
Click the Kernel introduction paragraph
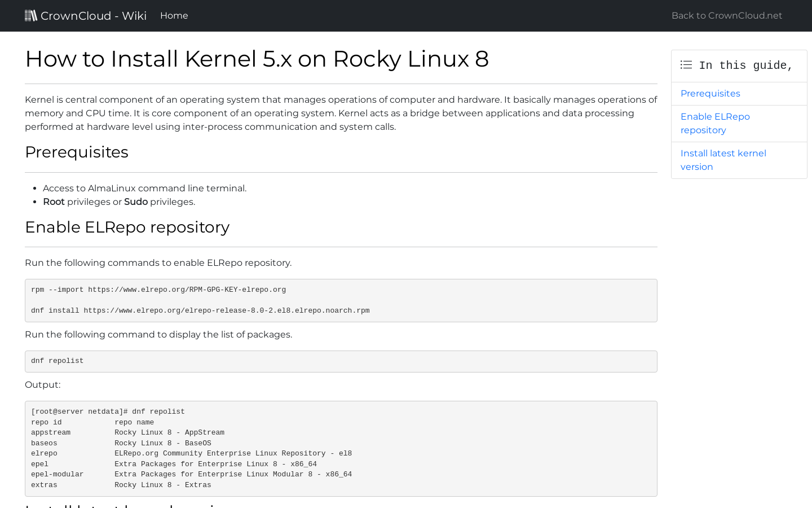(x=341, y=113)
